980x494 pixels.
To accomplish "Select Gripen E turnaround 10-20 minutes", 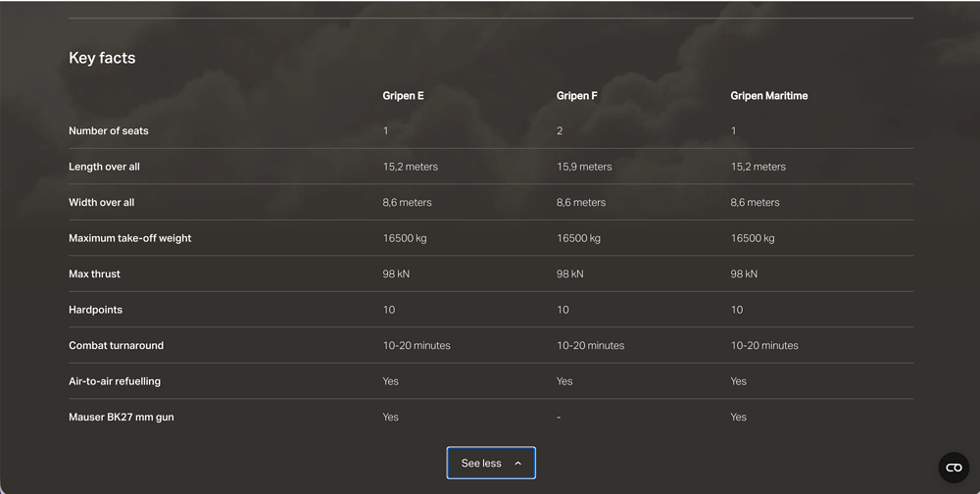I will point(416,345).
